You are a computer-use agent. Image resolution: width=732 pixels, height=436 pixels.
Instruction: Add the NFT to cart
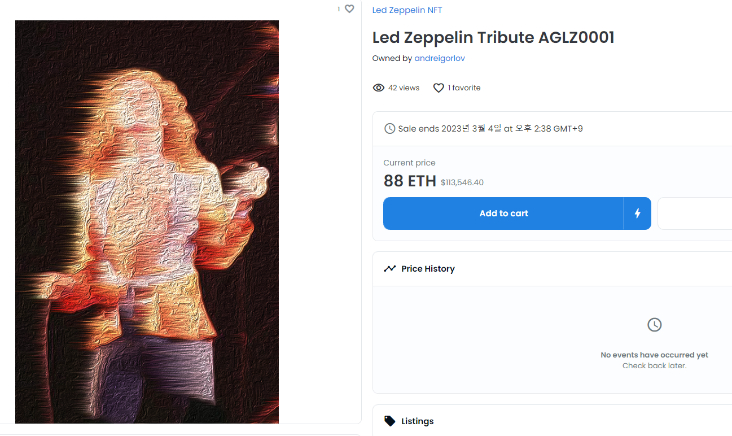pos(503,213)
